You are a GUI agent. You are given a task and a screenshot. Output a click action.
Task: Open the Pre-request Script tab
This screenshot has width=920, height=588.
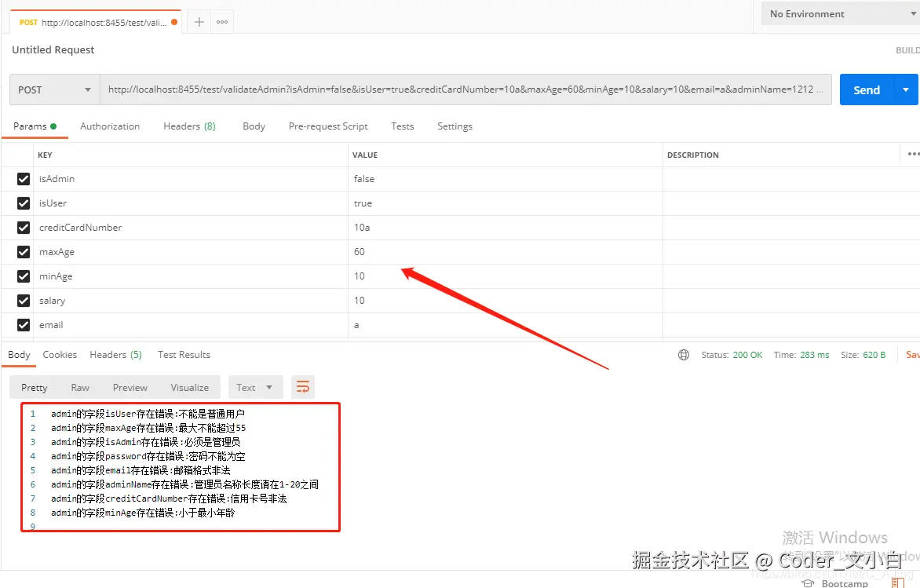(328, 126)
